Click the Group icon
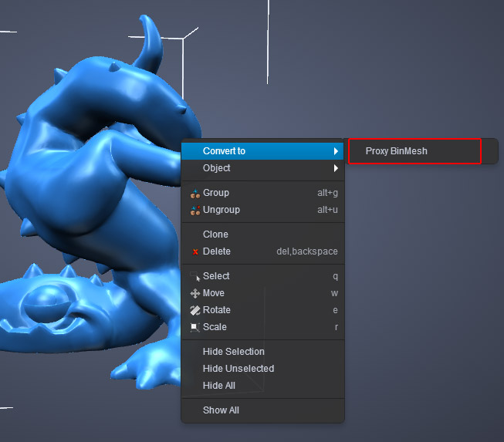 (195, 194)
